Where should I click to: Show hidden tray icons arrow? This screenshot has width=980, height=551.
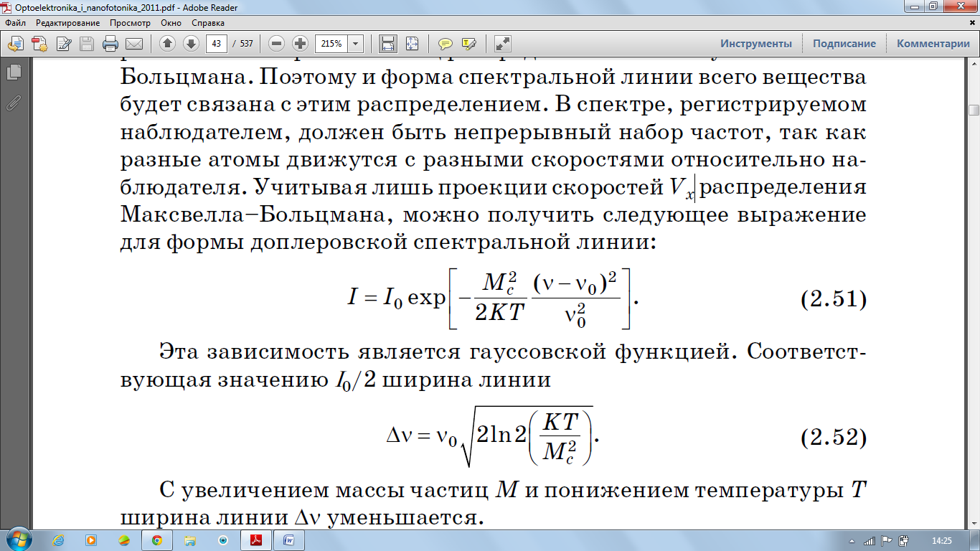pos(852,540)
